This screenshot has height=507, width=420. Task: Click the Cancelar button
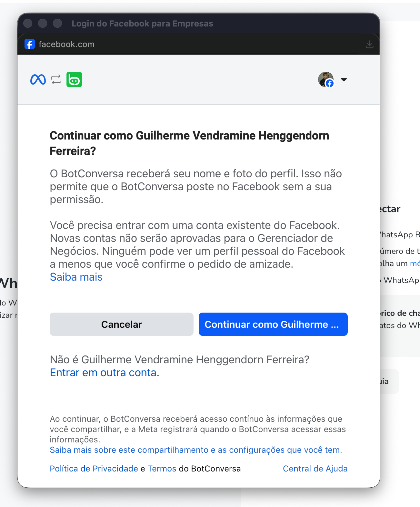pyautogui.click(x=122, y=324)
